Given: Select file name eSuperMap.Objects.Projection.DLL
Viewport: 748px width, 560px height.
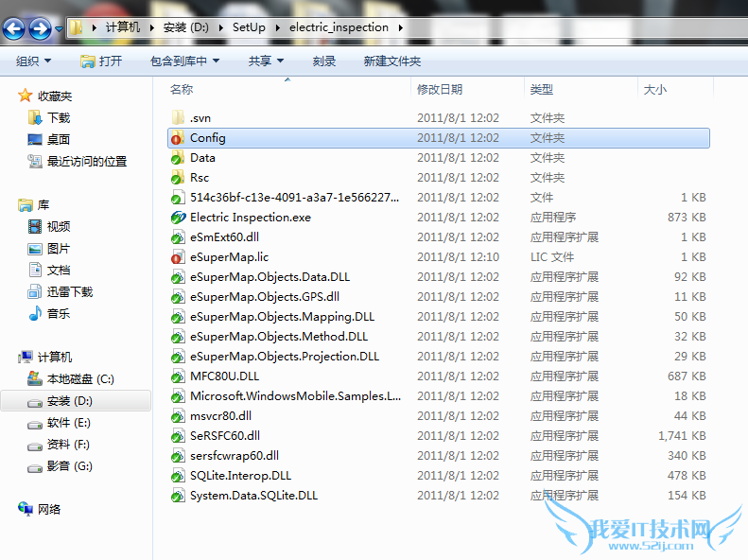Looking at the screenshot, I should coord(285,357).
